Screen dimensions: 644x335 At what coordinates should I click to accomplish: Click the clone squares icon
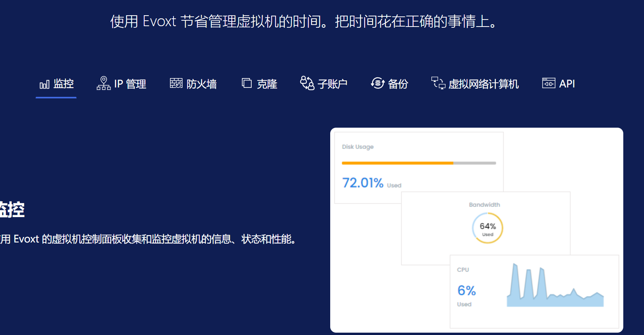click(x=247, y=83)
